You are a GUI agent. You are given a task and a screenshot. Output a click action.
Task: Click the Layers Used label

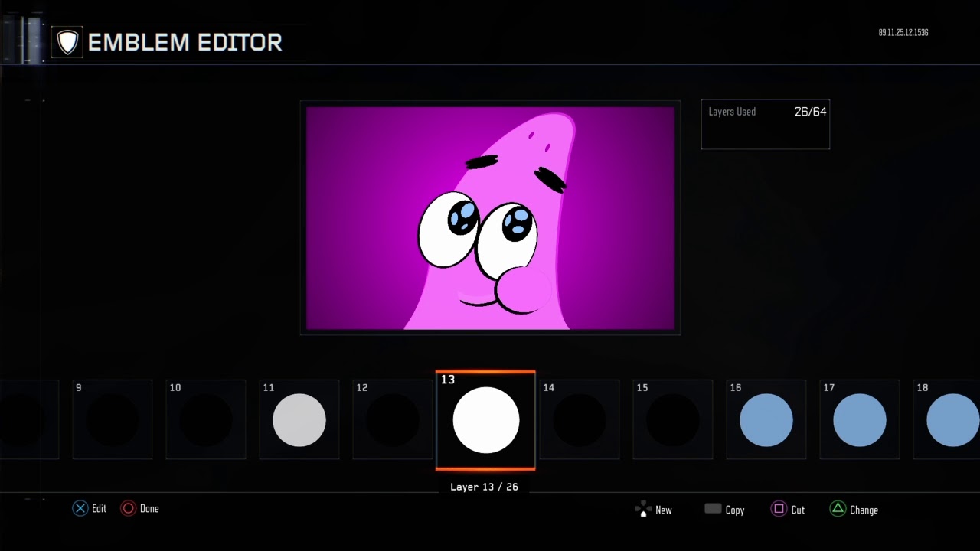click(732, 112)
